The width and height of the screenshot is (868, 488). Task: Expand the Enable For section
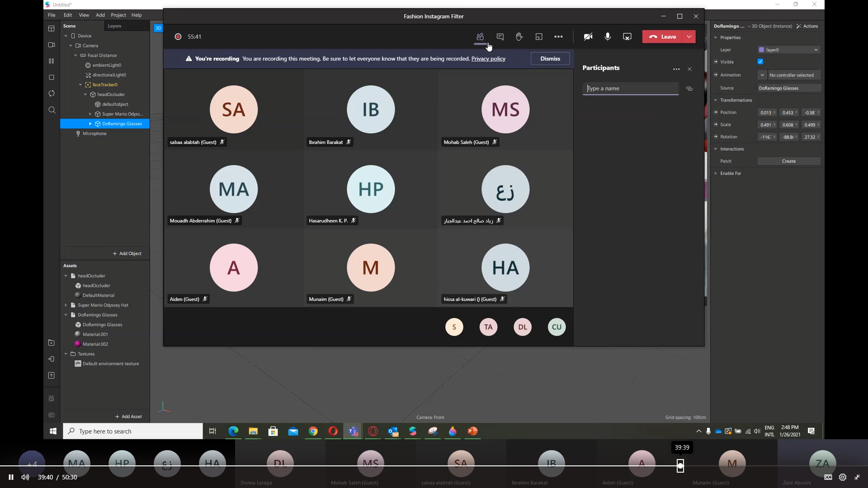pyautogui.click(x=716, y=174)
